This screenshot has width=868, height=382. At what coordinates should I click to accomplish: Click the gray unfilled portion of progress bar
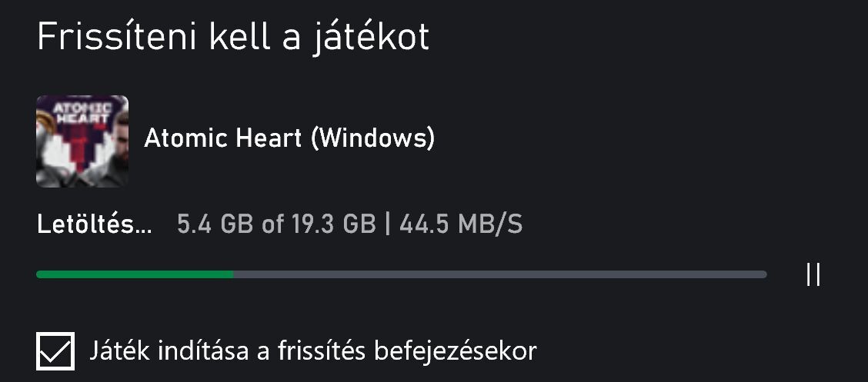[x=500, y=274]
